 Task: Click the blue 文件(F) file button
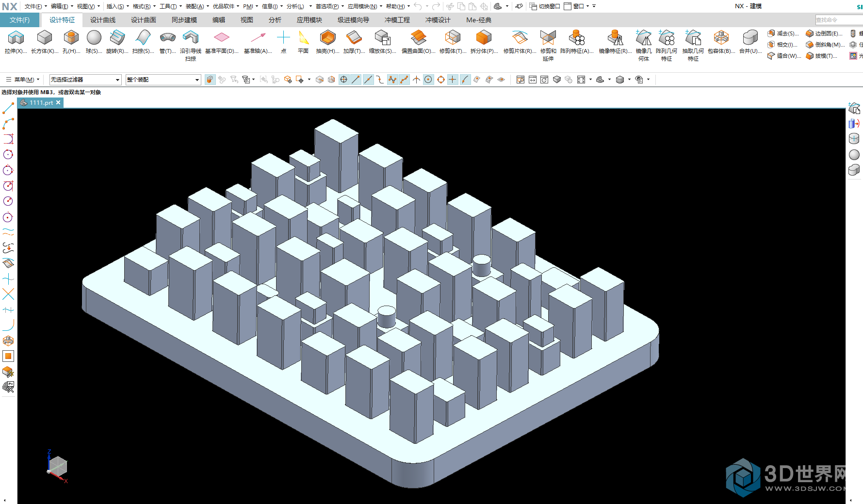click(19, 20)
